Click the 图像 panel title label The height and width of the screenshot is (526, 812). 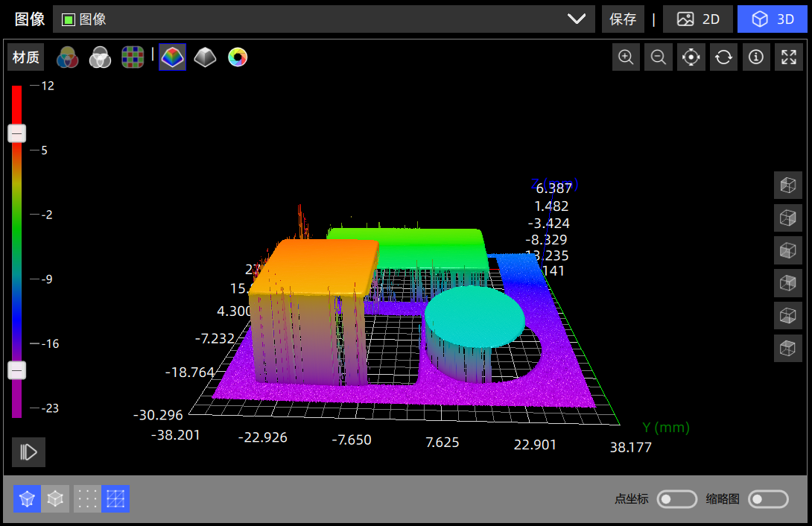[x=30, y=19]
